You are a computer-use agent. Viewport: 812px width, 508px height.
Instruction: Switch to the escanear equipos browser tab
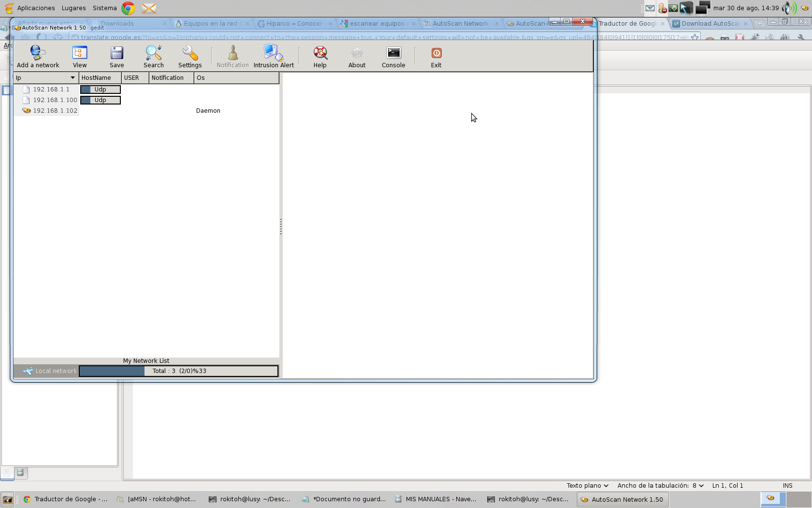coord(377,24)
